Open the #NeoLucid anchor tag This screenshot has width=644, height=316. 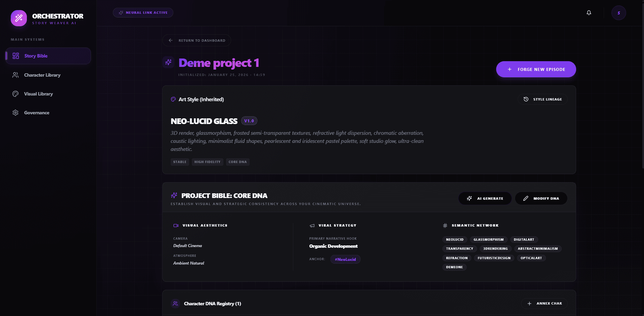[345, 259]
